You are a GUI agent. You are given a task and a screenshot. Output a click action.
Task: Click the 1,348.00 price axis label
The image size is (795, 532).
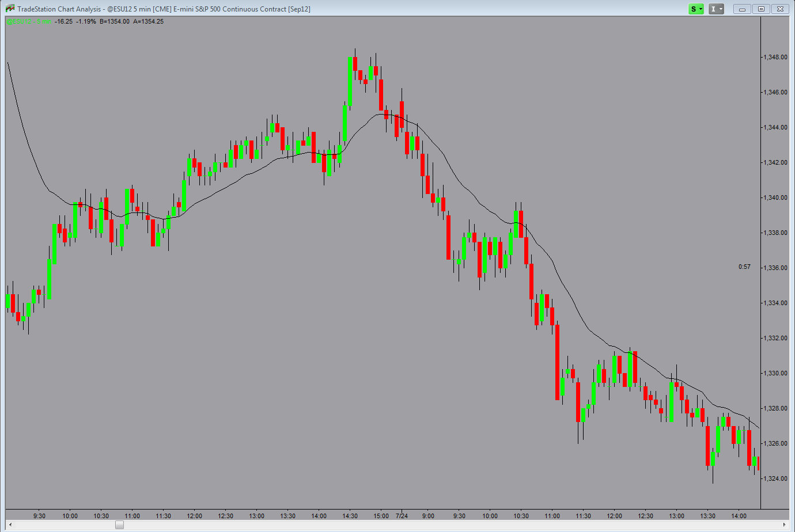tap(775, 57)
